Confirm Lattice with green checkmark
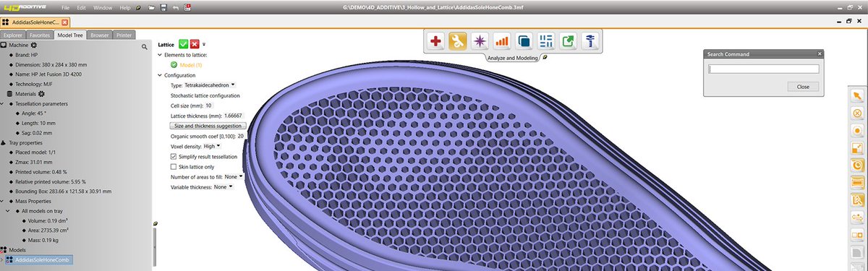 (x=184, y=45)
